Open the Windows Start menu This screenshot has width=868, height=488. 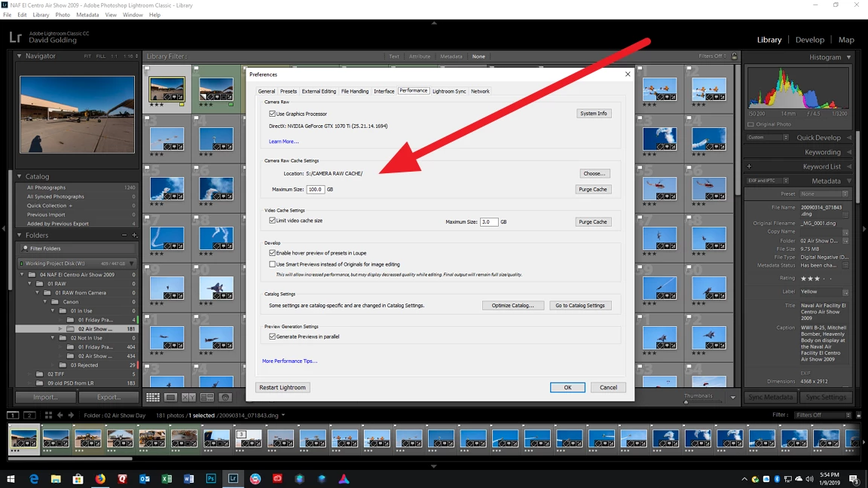tap(11, 479)
